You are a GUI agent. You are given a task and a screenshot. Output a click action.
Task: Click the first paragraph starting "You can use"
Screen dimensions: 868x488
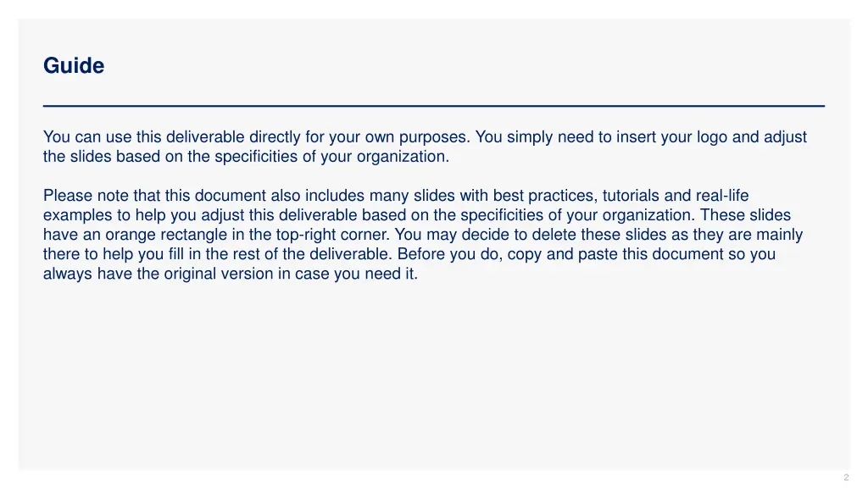coord(426,147)
